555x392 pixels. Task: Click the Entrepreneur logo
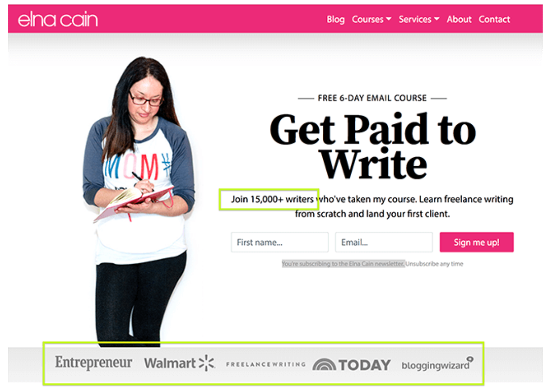(x=94, y=363)
